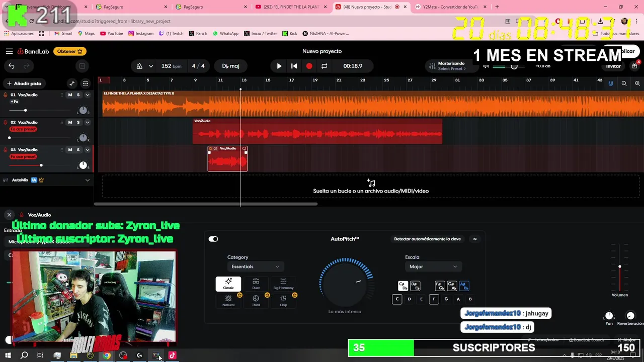Click the loop icon on selected clip
The image size is (644, 362).
click(x=245, y=148)
